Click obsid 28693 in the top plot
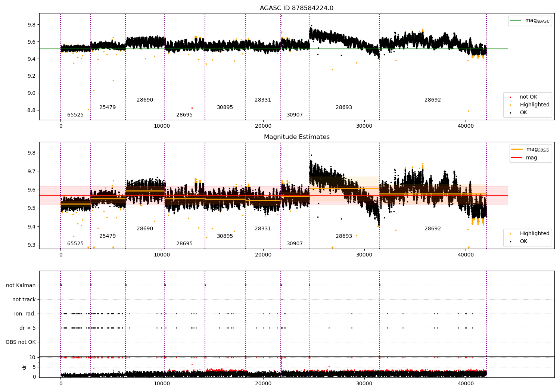This screenshot has height=392, width=560. coord(344,108)
